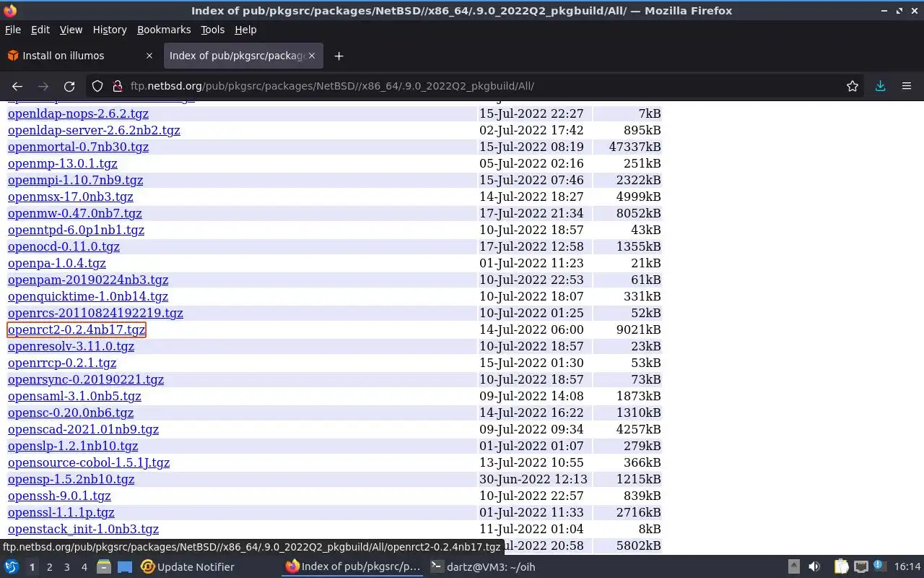Screen dimensions: 924x578
Task: Click the taskbar clock showing 16:14
Action: click(907, 567)
